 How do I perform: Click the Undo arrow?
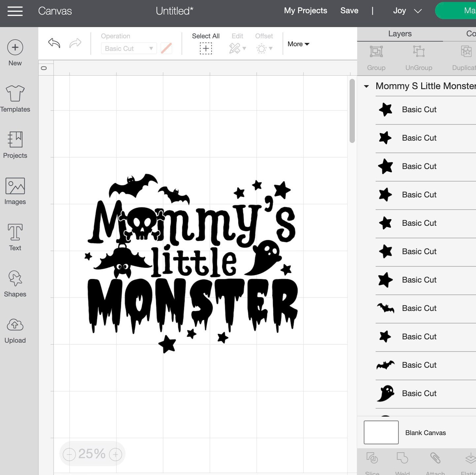tap(54, 43)
